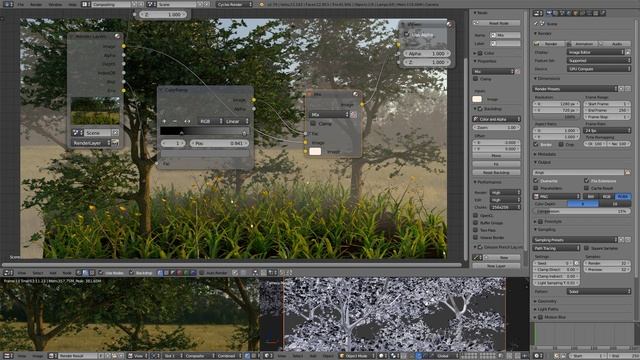Click New Layer under Grease Pencil Layers
This screenshot has height=360, width=640.
click(x=496, y=266)
